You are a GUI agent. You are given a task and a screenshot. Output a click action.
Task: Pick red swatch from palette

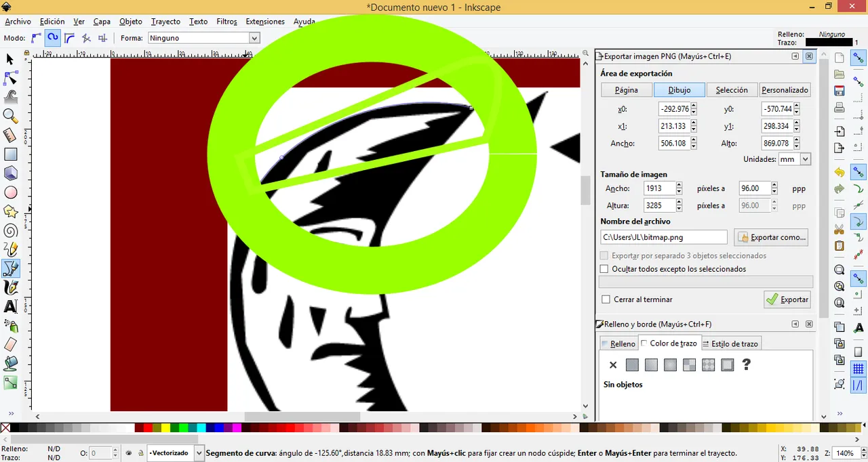pos(147,427)
